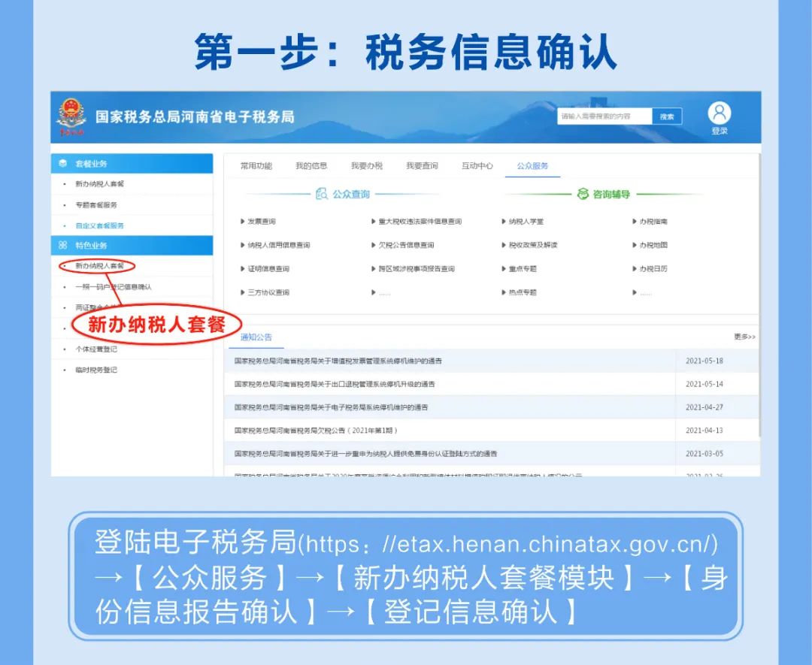This screenshot has height=665, width=812.
Task: Open the 热点专题 link
Action: click(x=523, y=292)
